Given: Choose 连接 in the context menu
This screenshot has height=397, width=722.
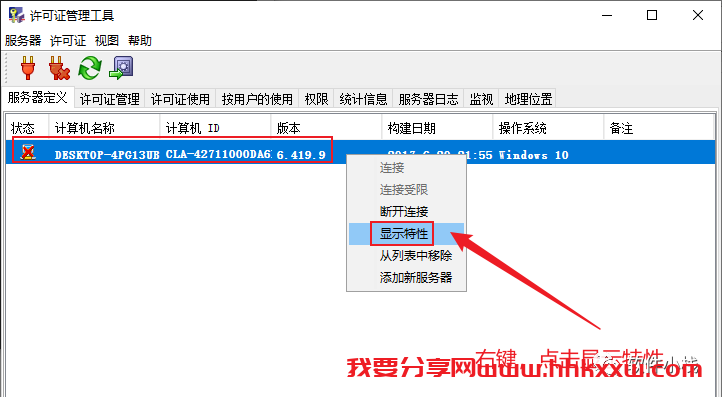Looking at the screenshot, I should pyautogui.click(x=406, y=168).
